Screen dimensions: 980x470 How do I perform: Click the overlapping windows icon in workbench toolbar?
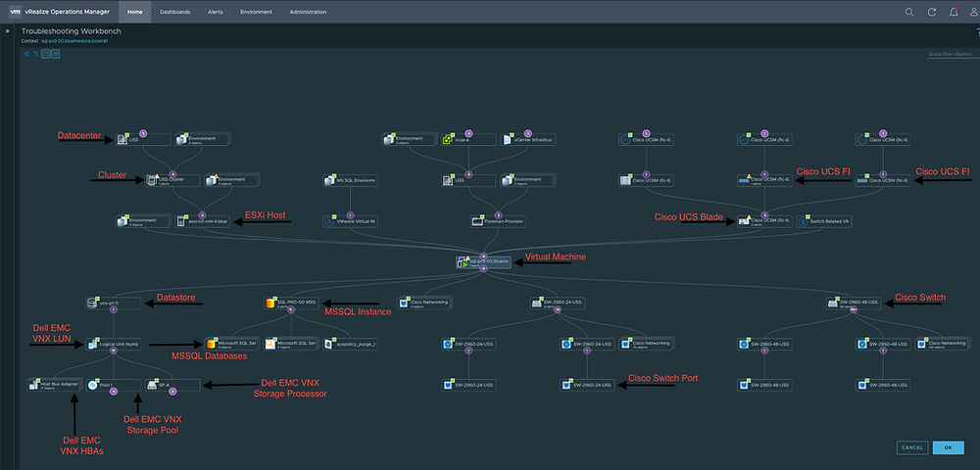click(x=56, y=54)
